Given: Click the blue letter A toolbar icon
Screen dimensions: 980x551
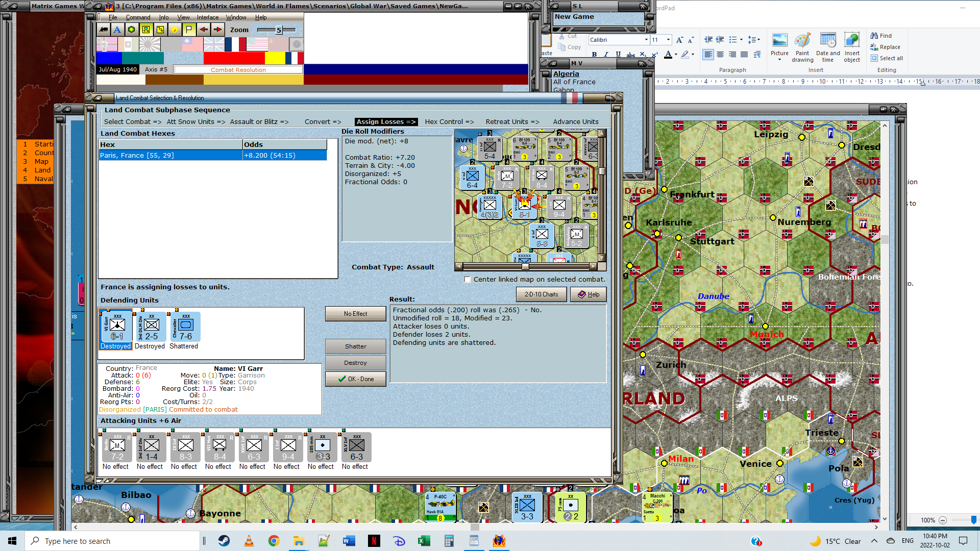Looking at the screenshot, I should click(117, 30).
